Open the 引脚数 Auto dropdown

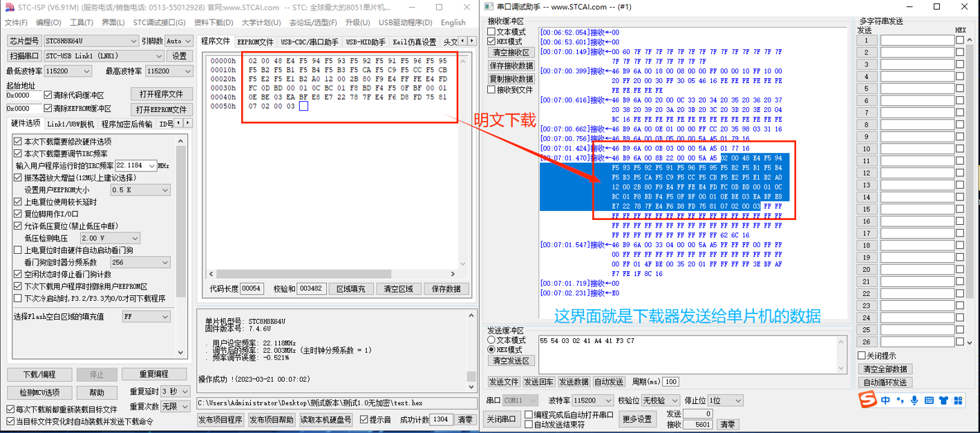179,41
